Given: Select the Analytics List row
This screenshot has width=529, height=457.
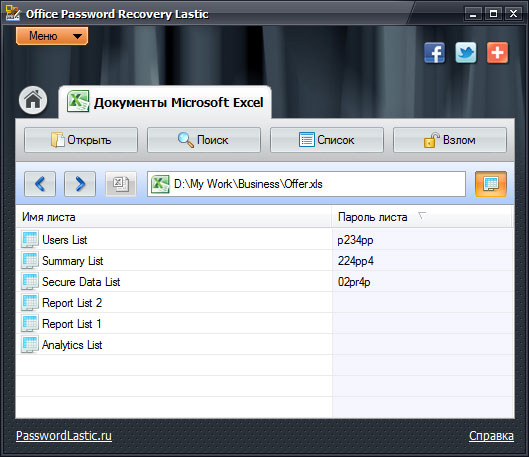Looking at the screenshot, I should tap(265, 344).
